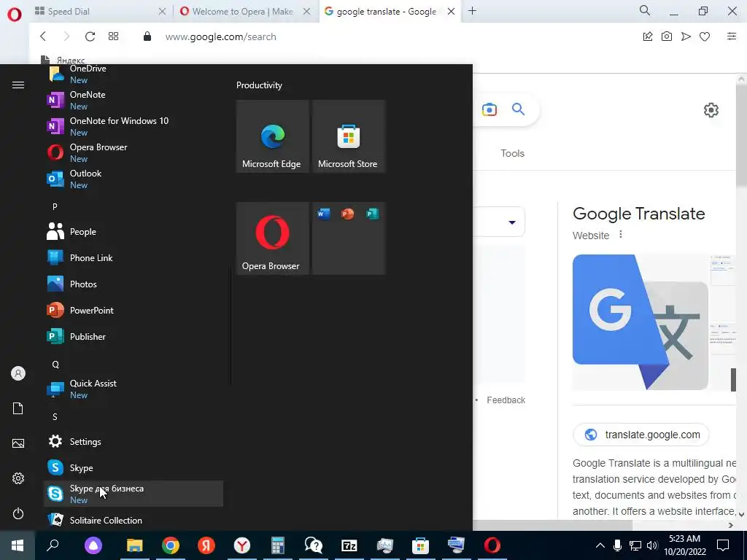Open Google Translate more options dots

620,234
